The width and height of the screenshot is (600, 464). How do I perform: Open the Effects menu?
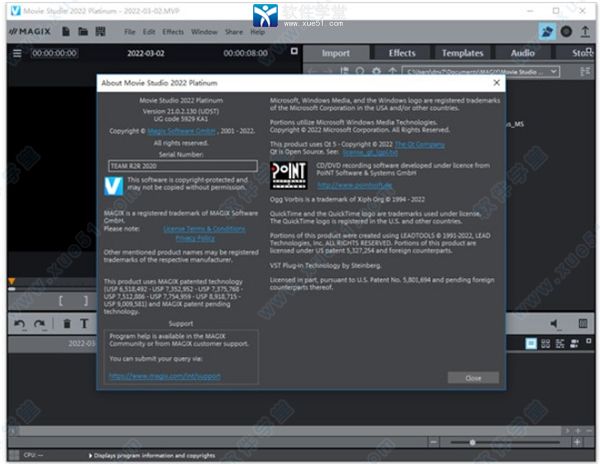(x=173, y=32)
